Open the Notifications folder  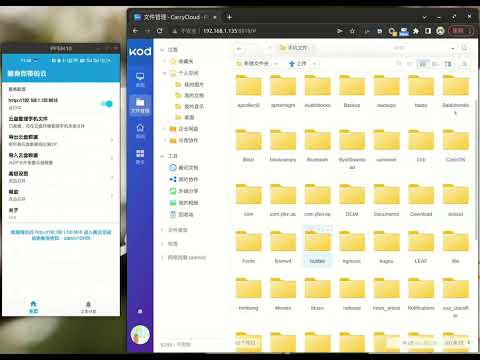pyautogui.click(x=421, y=293)
